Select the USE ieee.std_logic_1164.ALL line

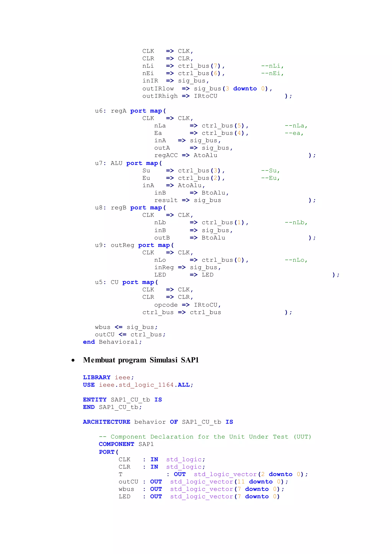pyautogui.click(x=138, y=385)
